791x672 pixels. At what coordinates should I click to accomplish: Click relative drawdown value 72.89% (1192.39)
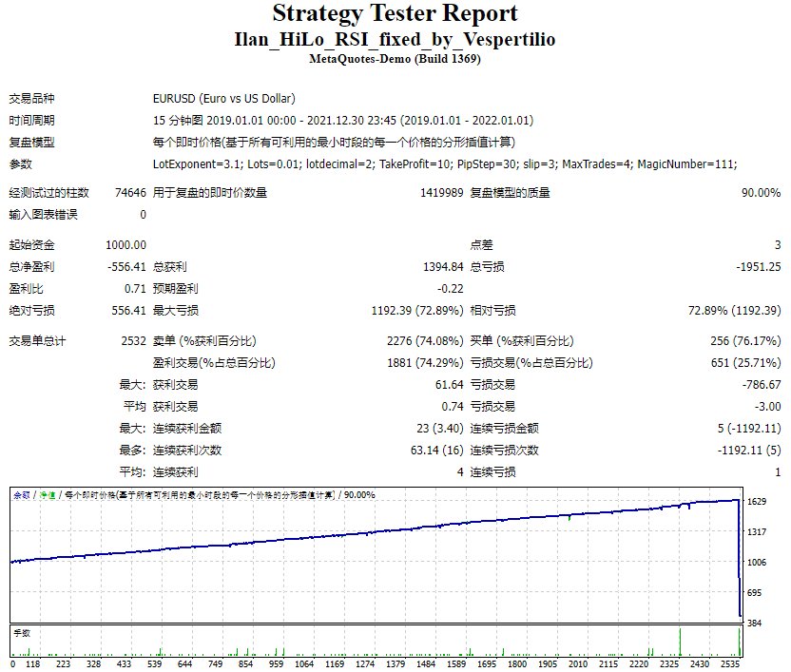point(735,311)
